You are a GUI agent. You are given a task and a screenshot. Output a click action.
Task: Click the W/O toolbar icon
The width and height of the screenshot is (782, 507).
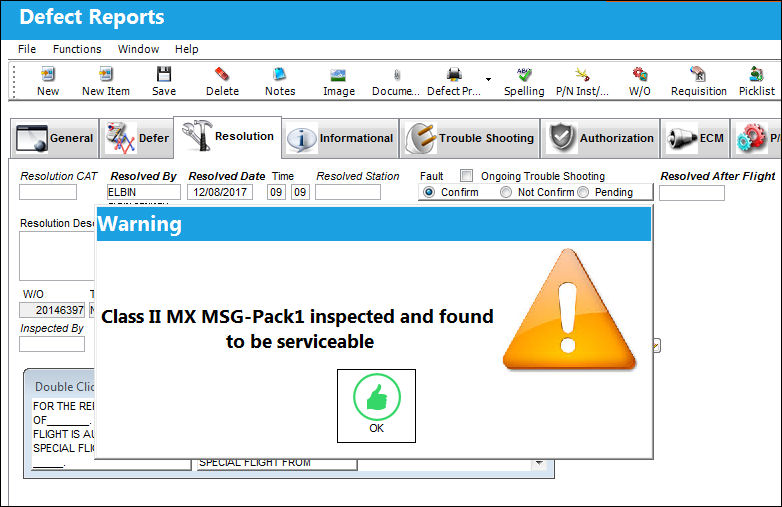tap(640, 74)
